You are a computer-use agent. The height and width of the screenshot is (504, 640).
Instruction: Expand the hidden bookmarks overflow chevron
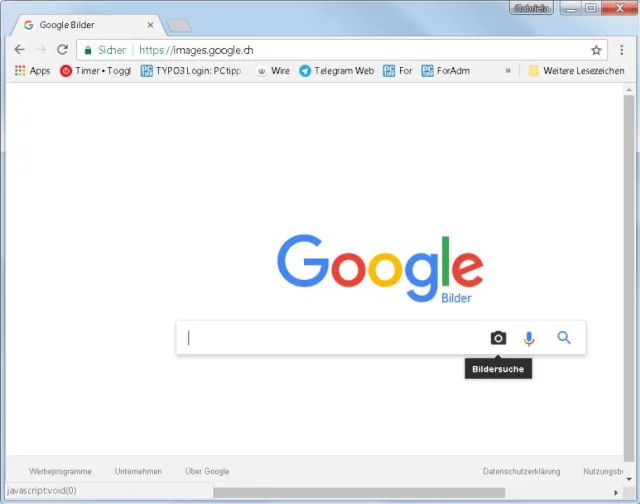click(x=508, y=71)
